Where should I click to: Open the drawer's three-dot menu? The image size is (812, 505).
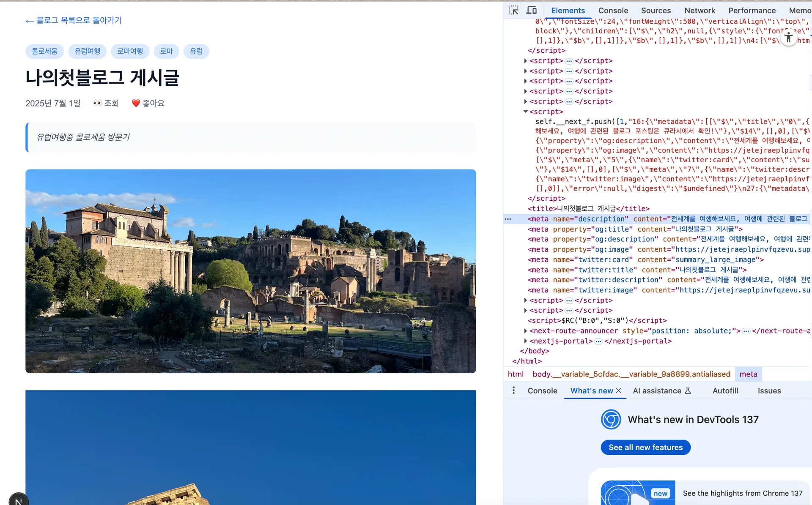pos(513,390)
